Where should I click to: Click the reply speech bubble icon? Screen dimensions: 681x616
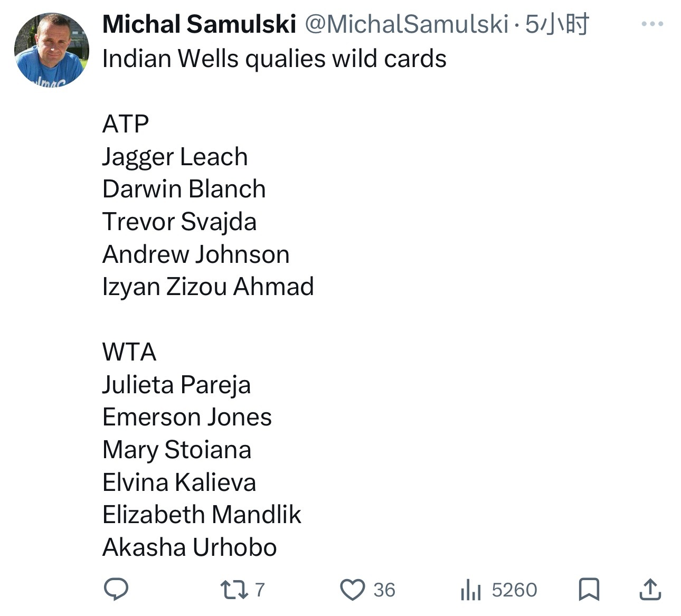(x=116, y=589)
